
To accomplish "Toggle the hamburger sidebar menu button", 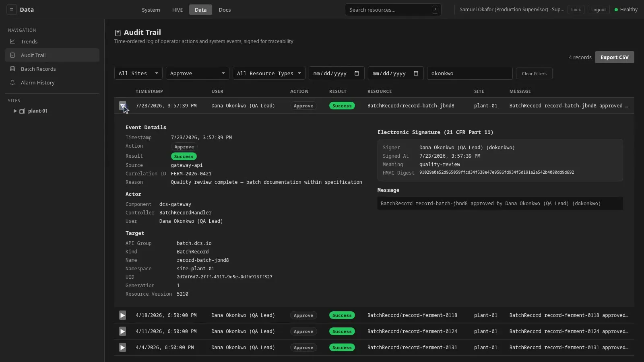I will [x=11, y=10].
